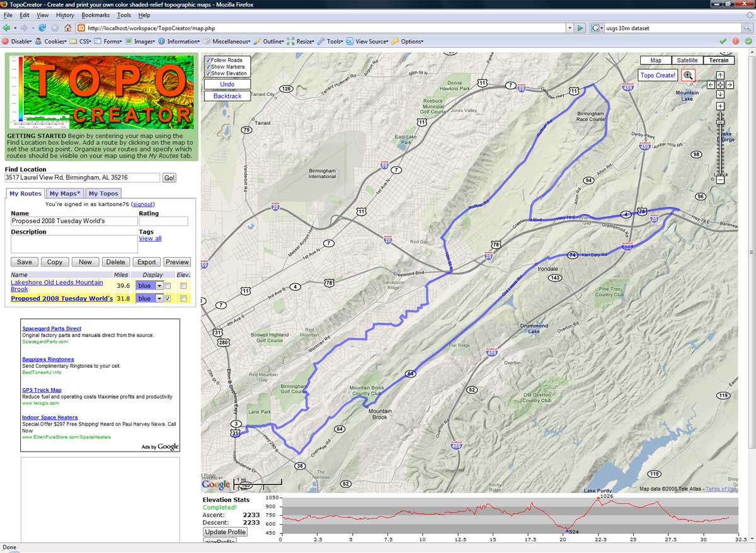The height and width of the screenshot is (553, 756).
Task: Click the Undo button on map
Action: coord(227,84)
